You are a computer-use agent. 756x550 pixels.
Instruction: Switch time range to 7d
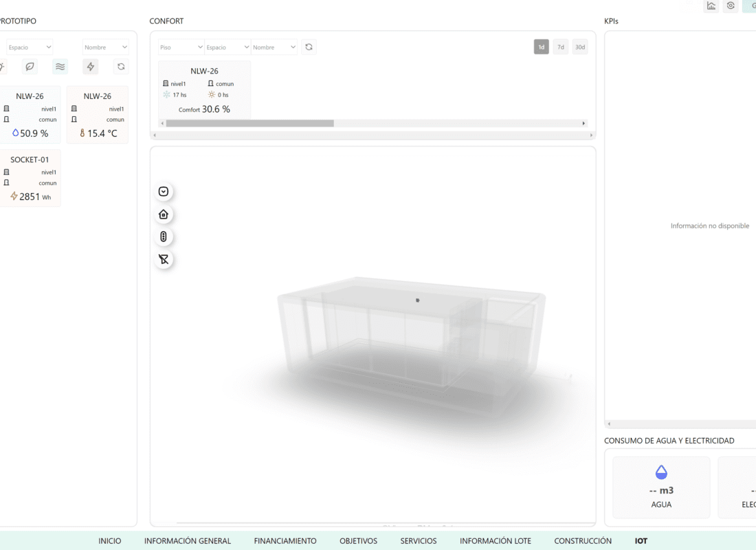pos(561,47)
